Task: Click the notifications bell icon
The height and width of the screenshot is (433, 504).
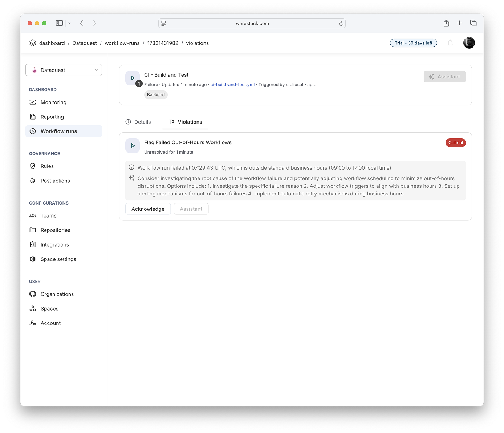Action: [450, 43]
